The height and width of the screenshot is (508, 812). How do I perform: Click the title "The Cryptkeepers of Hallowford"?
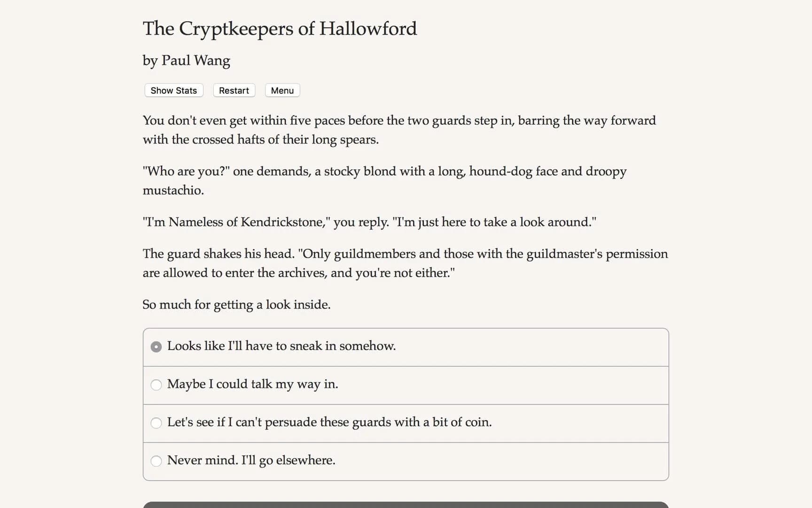click(x=280, y=29)
